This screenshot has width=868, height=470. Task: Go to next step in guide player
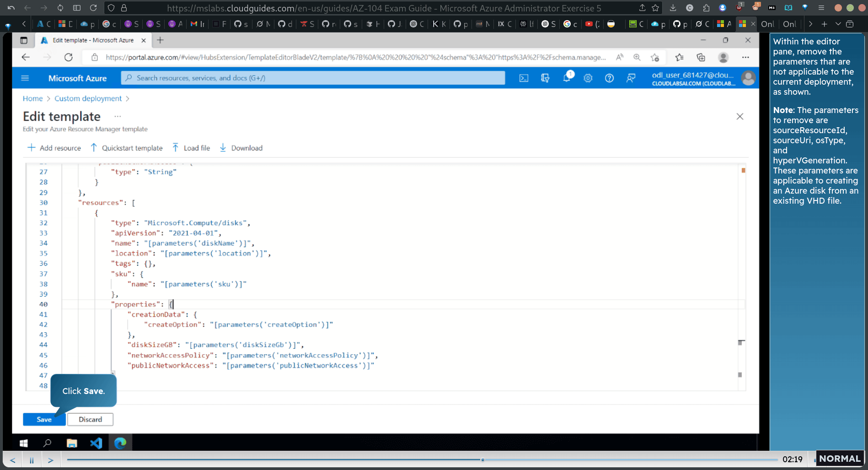(x=51, y=460)
